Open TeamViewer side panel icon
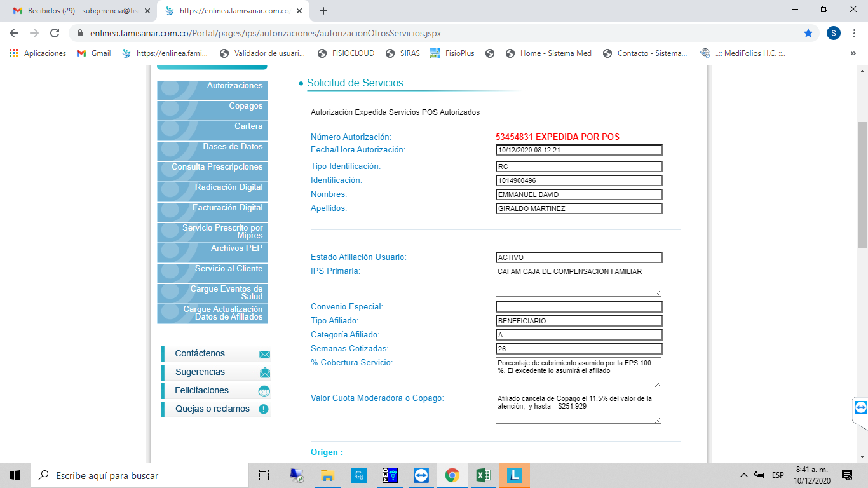 coord(860,407)
